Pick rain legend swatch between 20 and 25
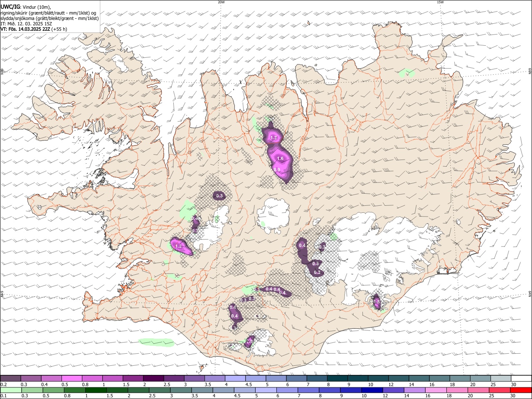 click(x=479, y=390)
